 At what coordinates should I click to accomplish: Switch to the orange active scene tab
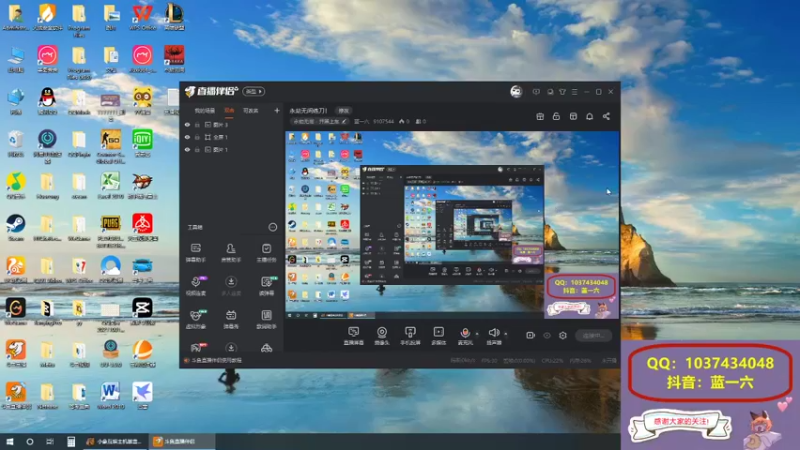tap(230, 111)
